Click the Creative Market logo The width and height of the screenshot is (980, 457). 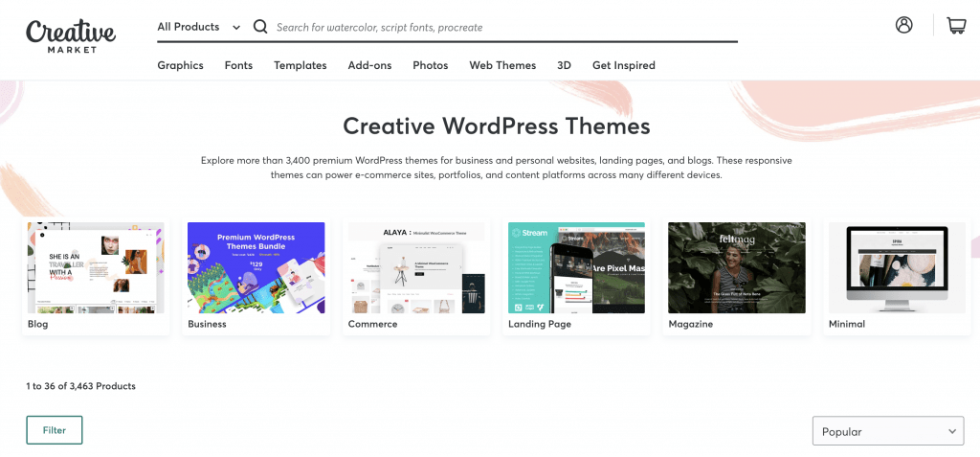pos(71,37)
